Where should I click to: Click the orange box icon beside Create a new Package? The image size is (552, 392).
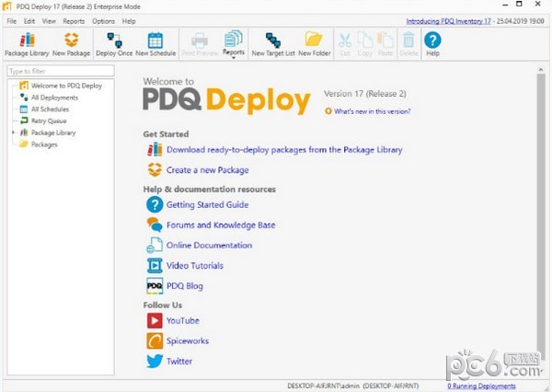(x=155, y=169)
